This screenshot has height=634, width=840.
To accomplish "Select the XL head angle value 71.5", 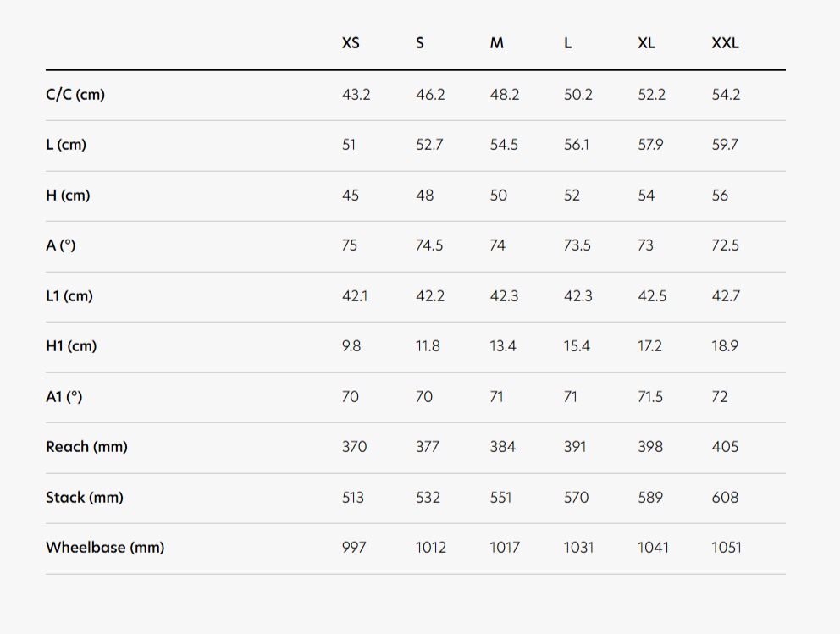I will [650, 397].
